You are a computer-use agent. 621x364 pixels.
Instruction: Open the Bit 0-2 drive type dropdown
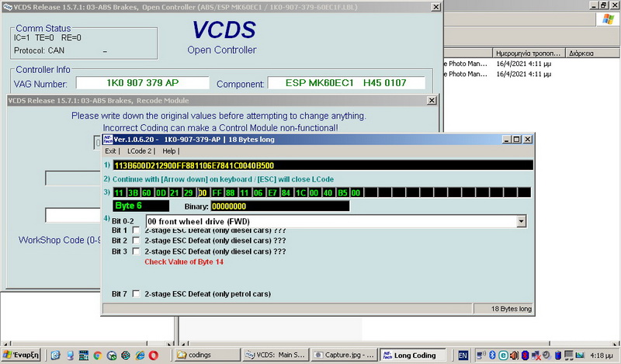(522, 221)
